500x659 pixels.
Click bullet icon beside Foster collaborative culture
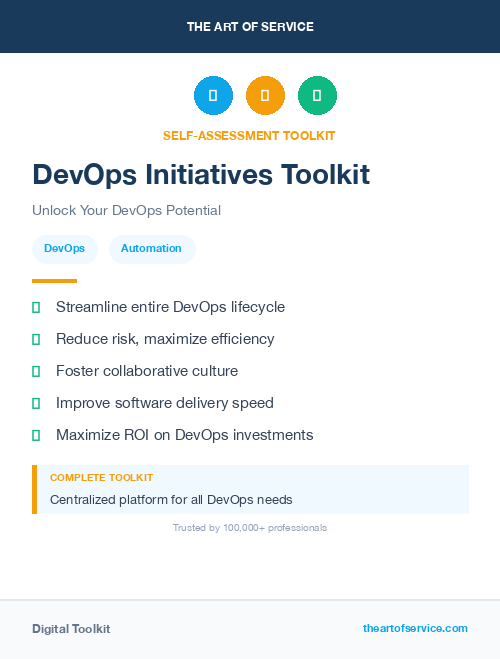coord(36,372)
